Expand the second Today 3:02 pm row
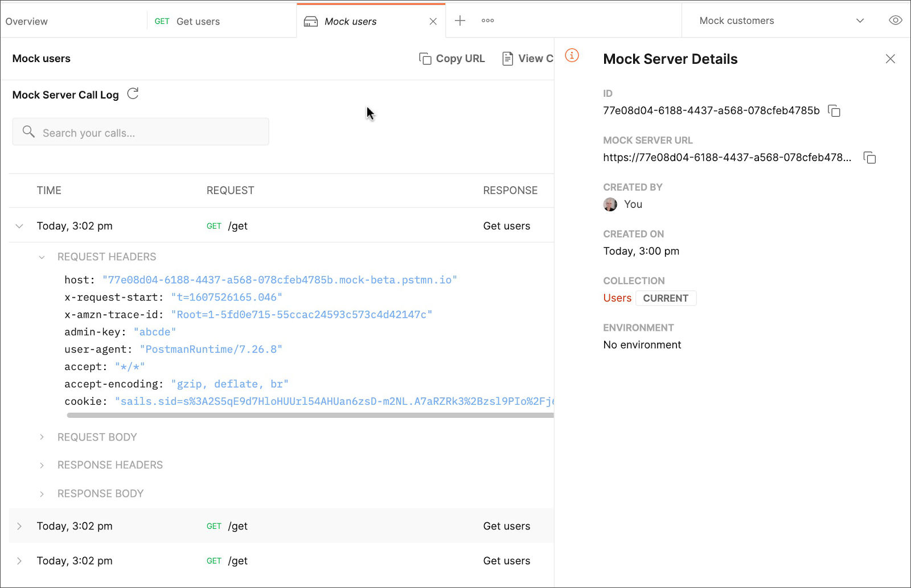Viewport: 911px width, 588px height. tap(19, 526)
